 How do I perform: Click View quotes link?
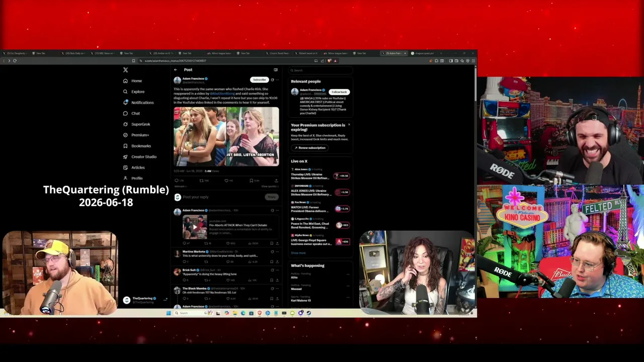tap(269, 187)
